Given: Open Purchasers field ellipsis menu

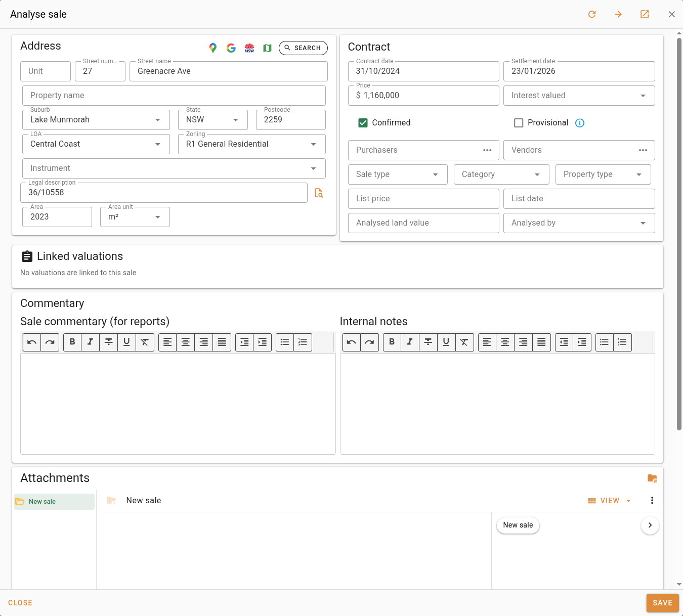Looking at the screenshot, I should [x=487, y=150].
